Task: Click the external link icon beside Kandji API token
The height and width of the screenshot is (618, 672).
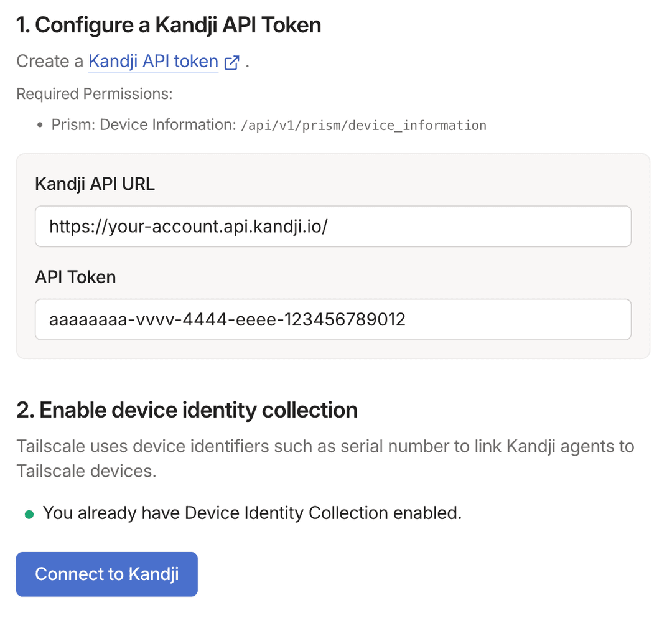Action: click(x=231, y=61)
